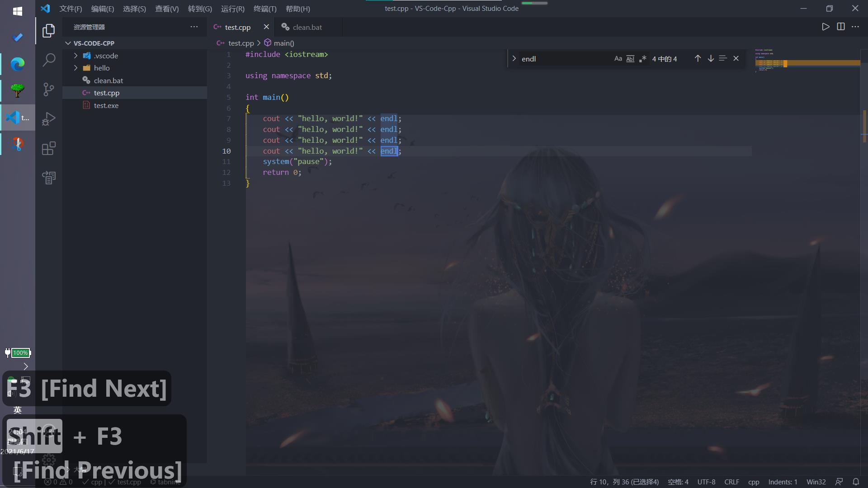Click the #include <iostream> line
This screenshot has width=868, height=488.
coord(287,54)
